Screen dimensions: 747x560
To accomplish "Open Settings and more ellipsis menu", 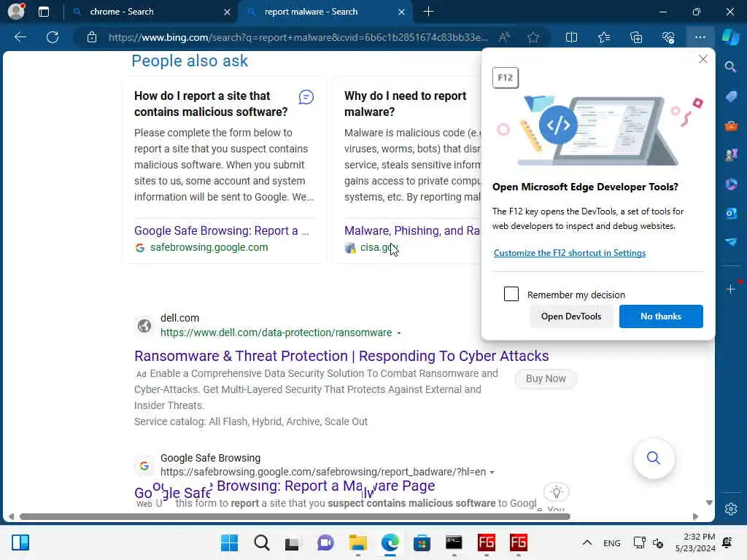I will (700, 37).
